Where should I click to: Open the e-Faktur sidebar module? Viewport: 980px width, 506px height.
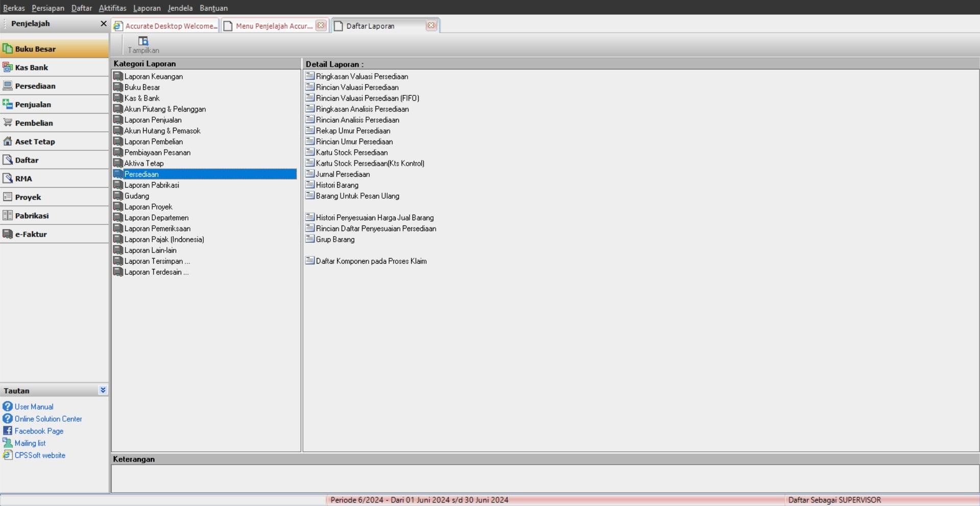(31, 234)
